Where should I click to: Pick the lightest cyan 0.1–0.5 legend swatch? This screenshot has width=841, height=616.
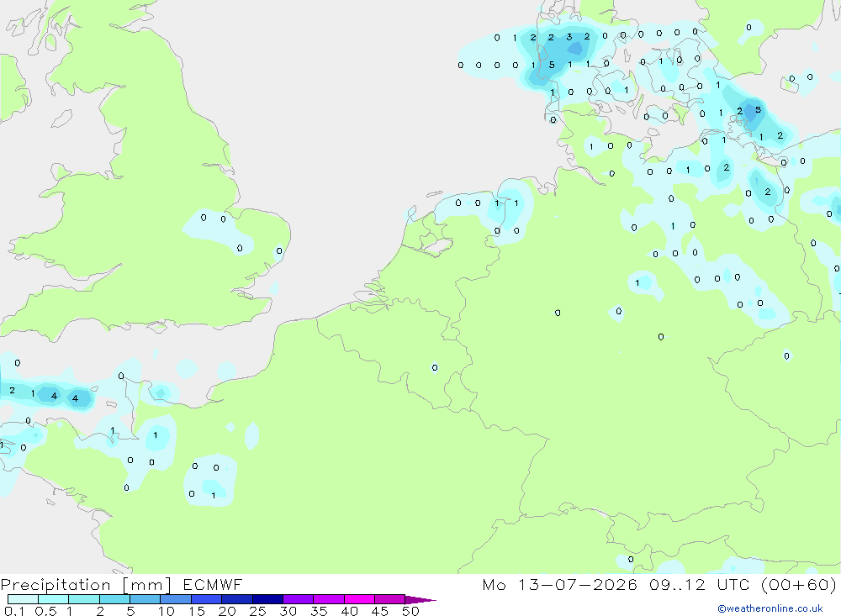[23, 599]
